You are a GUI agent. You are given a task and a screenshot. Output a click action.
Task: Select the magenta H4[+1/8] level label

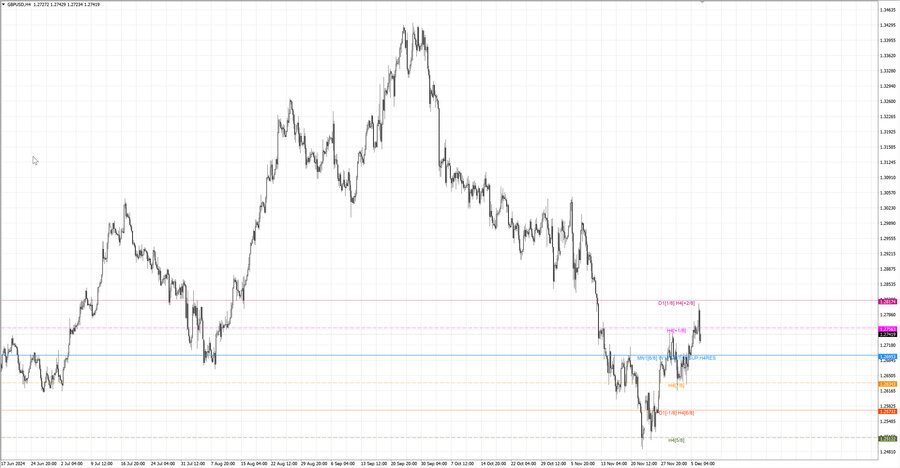tap(676, 330)
